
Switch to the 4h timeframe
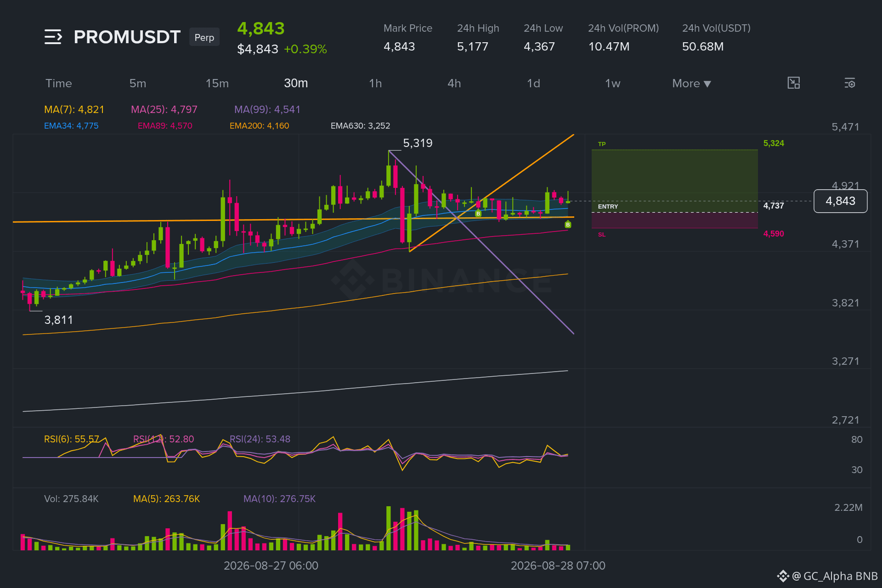454,84
